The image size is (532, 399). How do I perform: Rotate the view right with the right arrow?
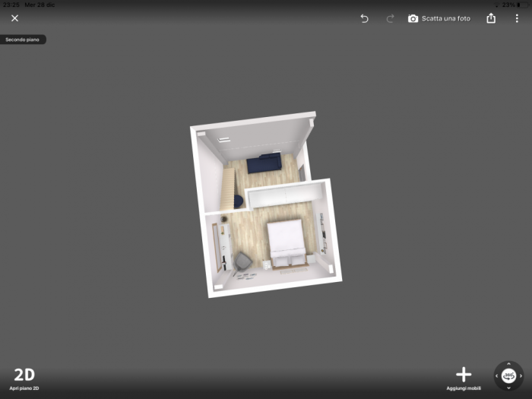coord(521,375)
